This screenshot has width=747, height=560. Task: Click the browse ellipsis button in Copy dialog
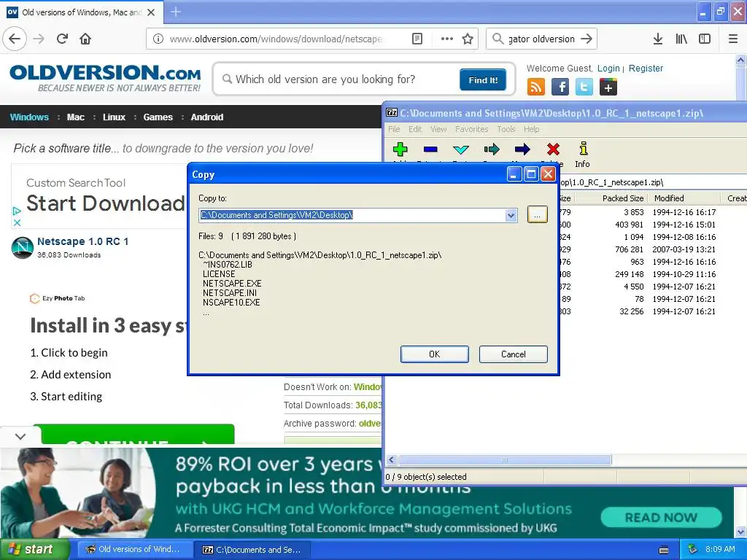point(537,215)
